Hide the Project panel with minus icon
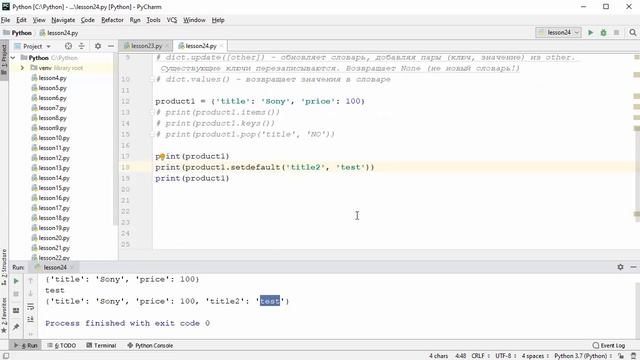The width and height of the screenshot is (640, 360). pos(111,46)
